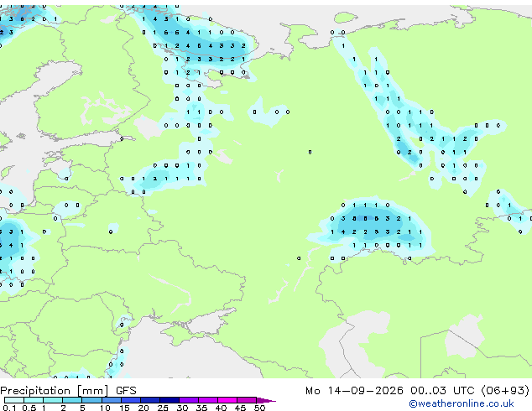Click the 50 value at legend end
Viewport: 532px width, 411px height.
[259, 408]
